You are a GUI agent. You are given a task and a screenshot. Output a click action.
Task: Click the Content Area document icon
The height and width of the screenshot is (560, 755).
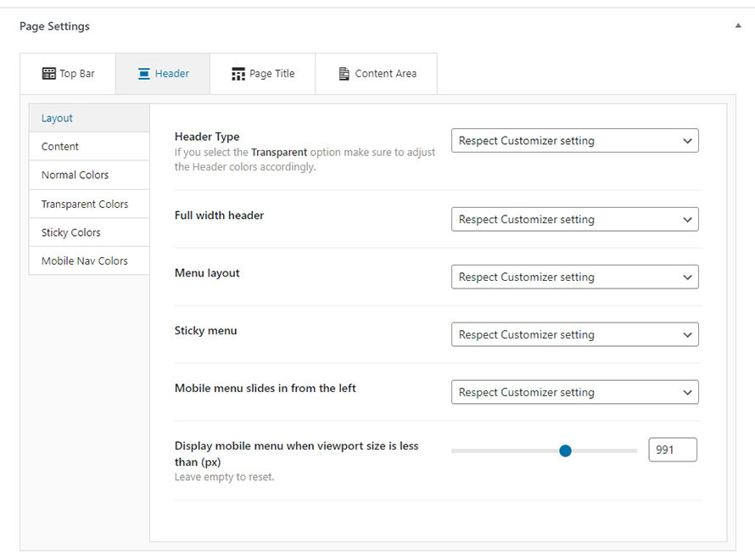click(344, 74)
